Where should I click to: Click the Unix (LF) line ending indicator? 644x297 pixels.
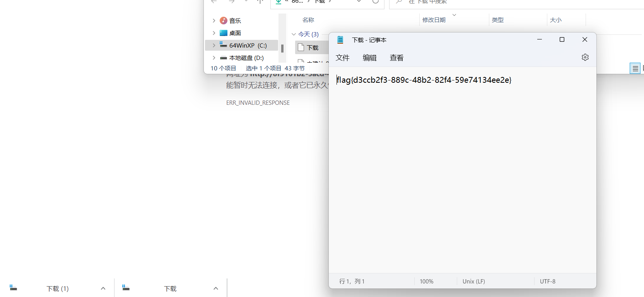click(474, 282)
